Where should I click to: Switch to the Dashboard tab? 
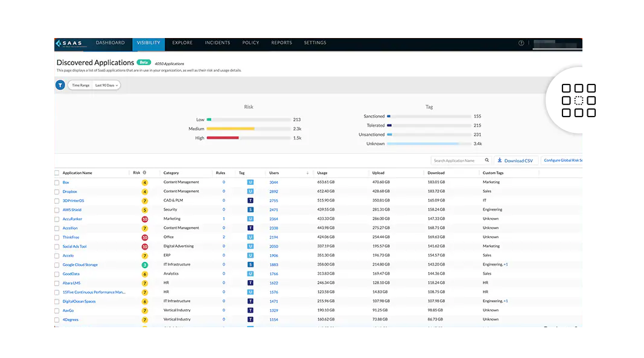tap(110, 43)
